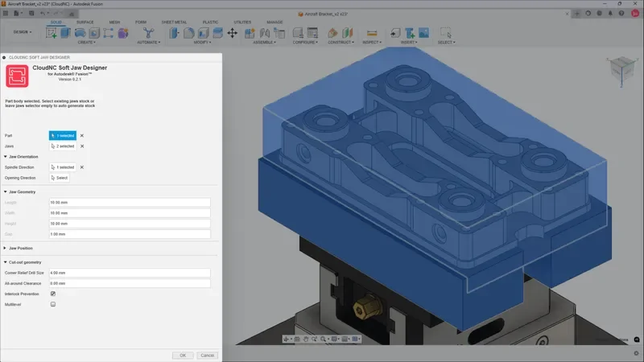Open the Modify dropdown menu
Screen dimensions: 644x362
click(x=202, y=43)
